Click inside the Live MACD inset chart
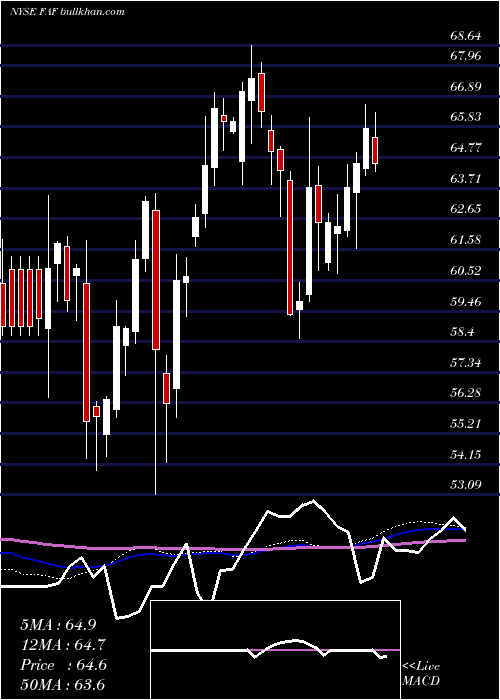 (275, 650)
